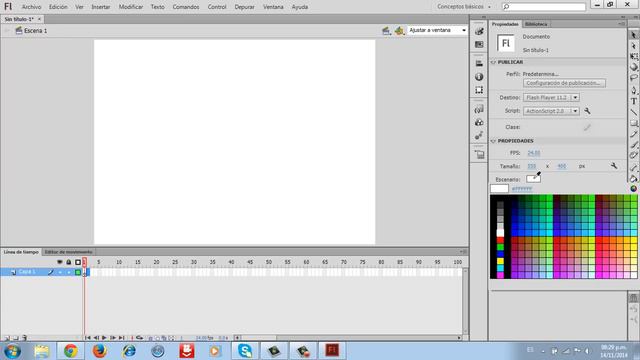Screen dimensions: 640x360
Task: Open the Edición menu
Action: click(58, 7)
